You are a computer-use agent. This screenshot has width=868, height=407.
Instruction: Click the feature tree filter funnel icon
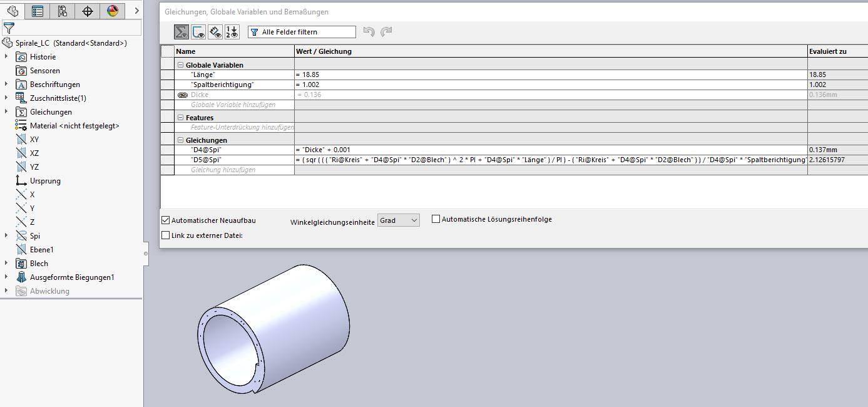(x=9, y=28)
